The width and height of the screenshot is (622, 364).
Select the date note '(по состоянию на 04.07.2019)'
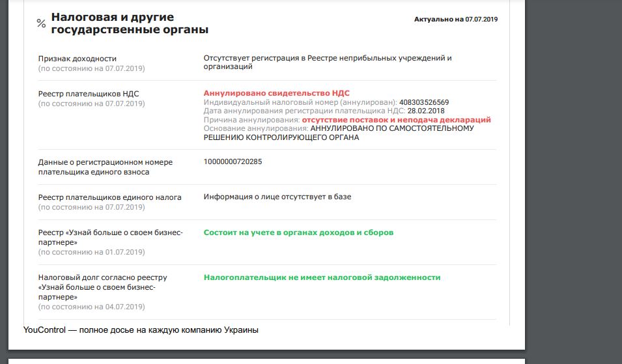point(92,307)
